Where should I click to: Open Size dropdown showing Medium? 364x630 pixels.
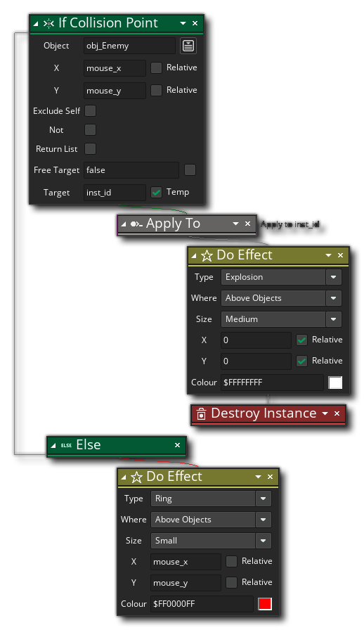pyautogui.click(x=334, y=319)
